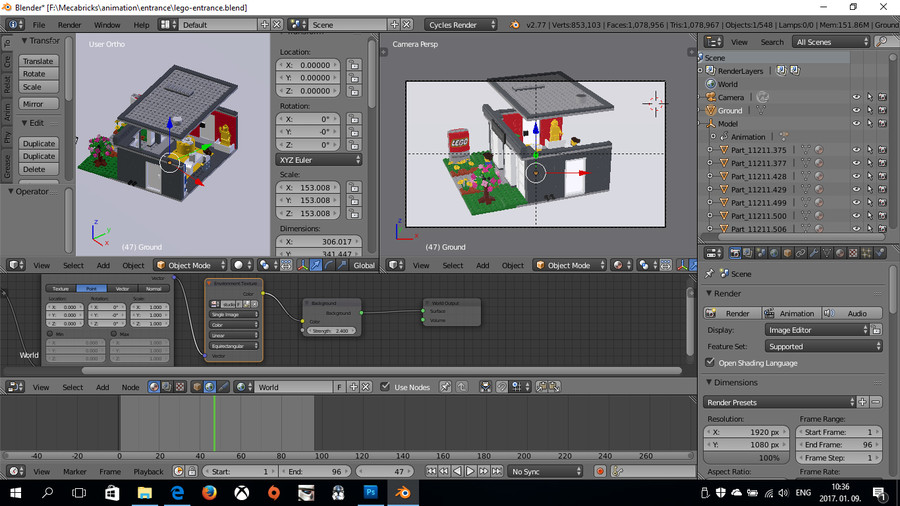Jump to the last frame in timeline
Image resolution: width=900 pixels, height=506 pixels.
(x=496, y=472)
